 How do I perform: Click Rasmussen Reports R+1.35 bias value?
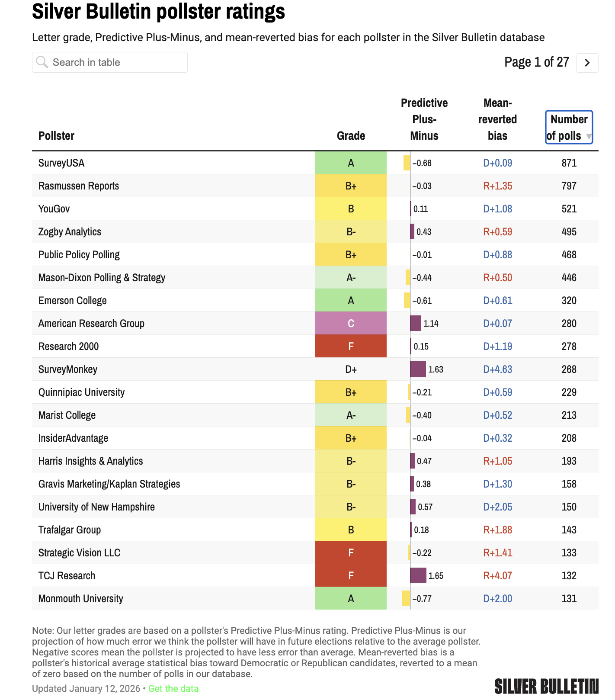point(497,186)
